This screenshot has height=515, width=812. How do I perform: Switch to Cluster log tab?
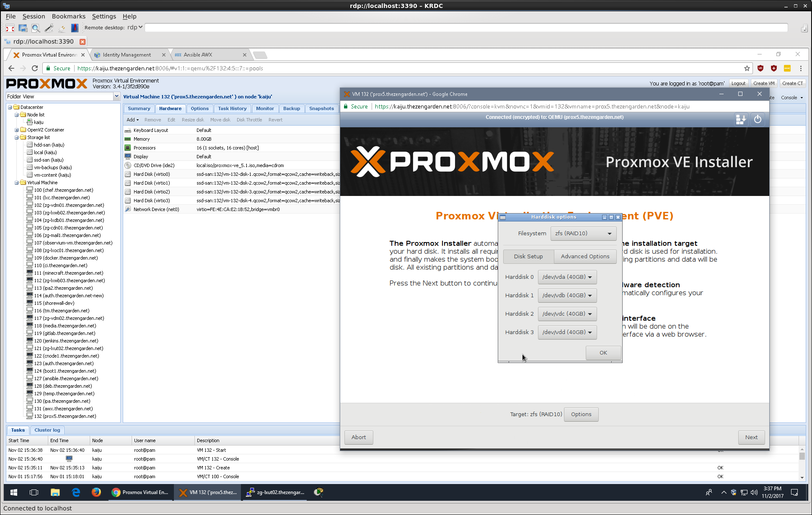47,430
